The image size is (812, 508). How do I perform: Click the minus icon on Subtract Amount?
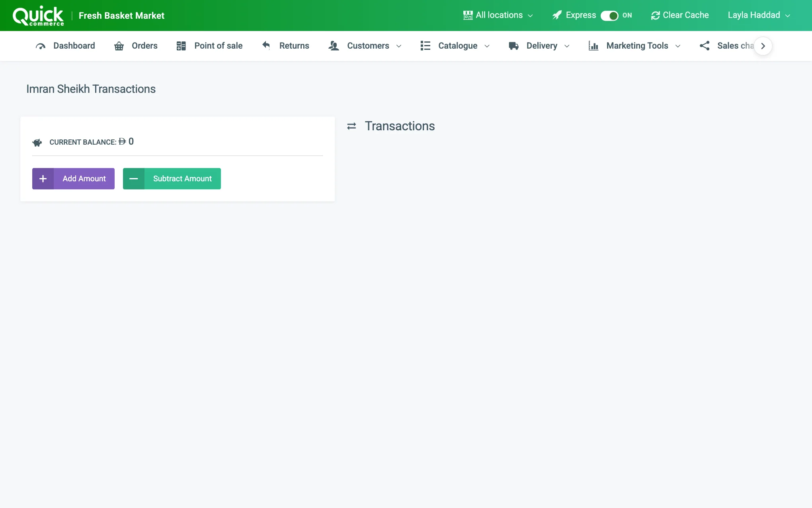click(134, 179)
